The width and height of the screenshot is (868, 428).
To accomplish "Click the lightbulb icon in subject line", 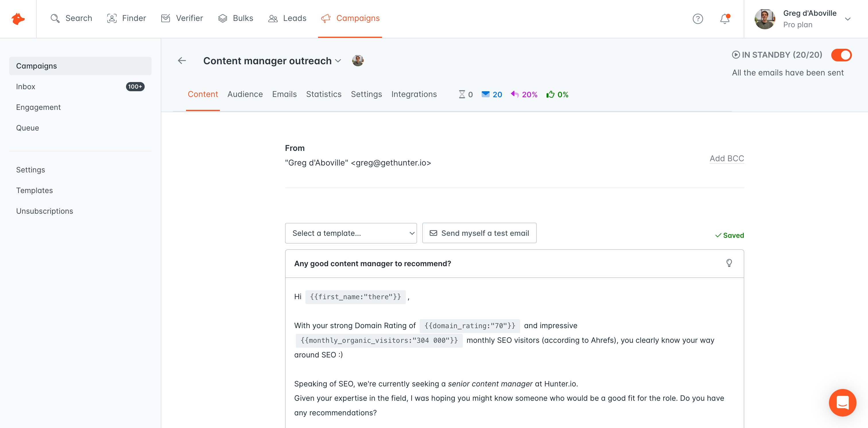I will tap(729, 263).
